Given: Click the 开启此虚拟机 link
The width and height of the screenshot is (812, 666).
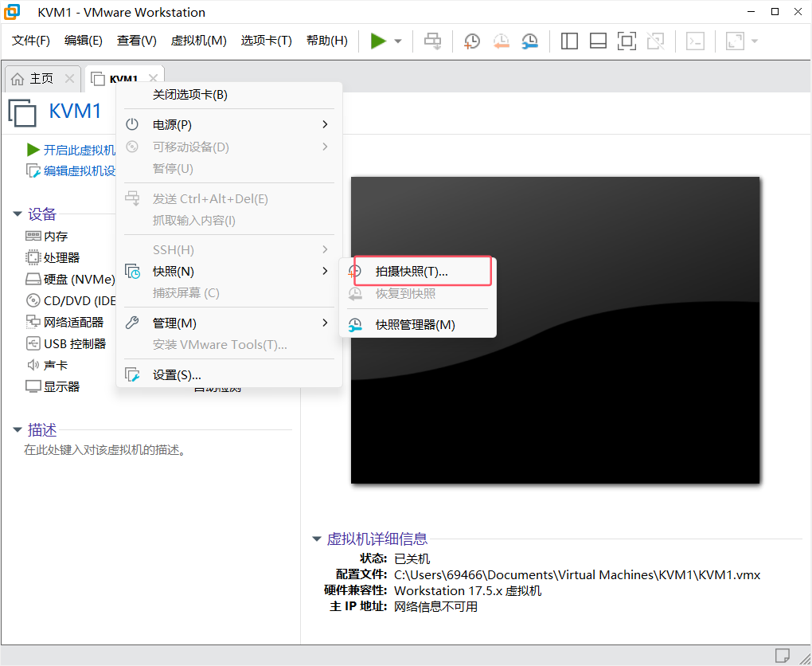Looking at the screenshot, I should 72,151.
